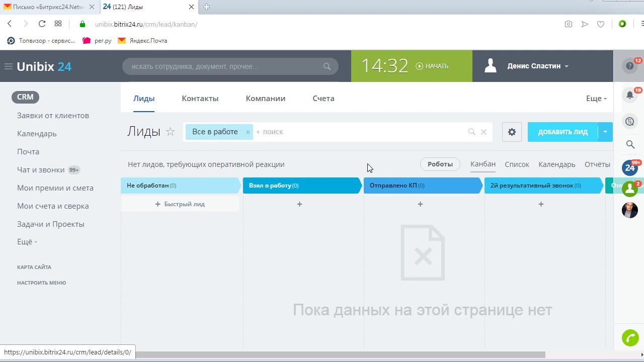Open 'Задачи и Проекты'
The height and width of the screenshot is (362, 644).
click(51, 224)
